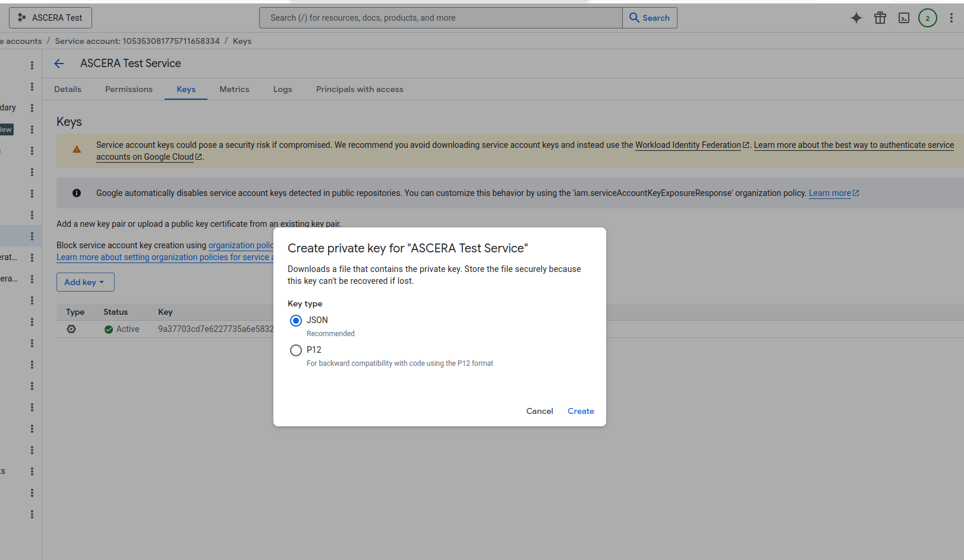
Task: Switch to the Permissions tab
Action: point(129,89)
